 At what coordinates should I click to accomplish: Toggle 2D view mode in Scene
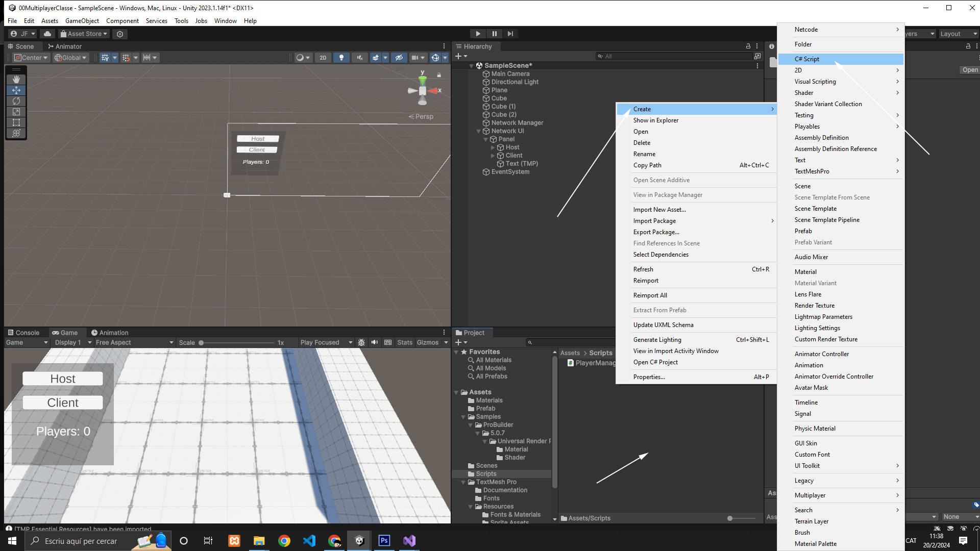(323, 58)
